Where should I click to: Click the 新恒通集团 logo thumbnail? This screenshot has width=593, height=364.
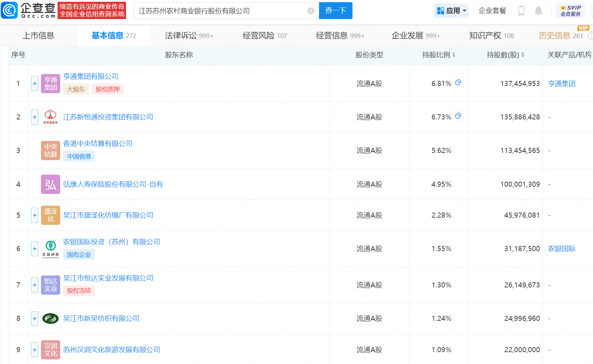(x=50, y=117)
